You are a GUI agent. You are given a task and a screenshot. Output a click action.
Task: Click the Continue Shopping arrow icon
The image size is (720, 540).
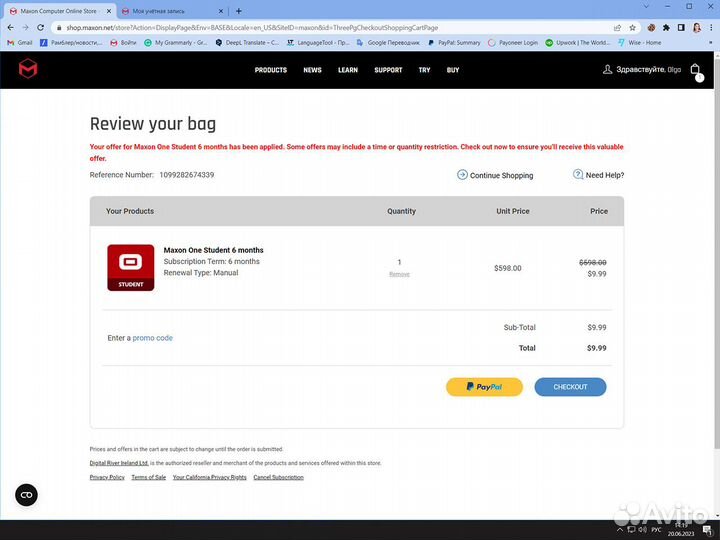(462, 175)
